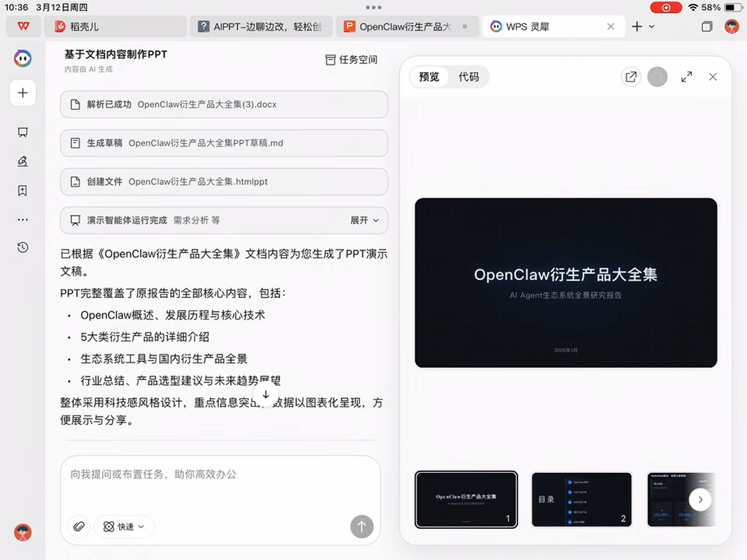This screenshot has height=560, width=747.
Task: Open the bookmark collection icon in sidebar
Action: (x=22, y=191)
